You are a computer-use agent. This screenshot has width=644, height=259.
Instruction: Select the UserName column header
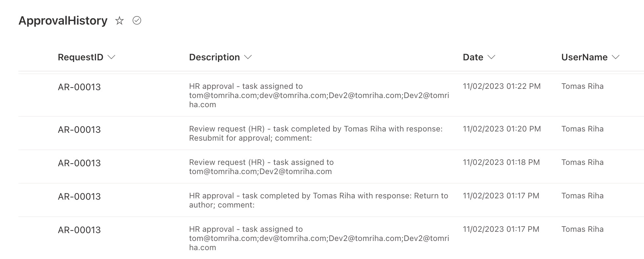click(584, 57)
